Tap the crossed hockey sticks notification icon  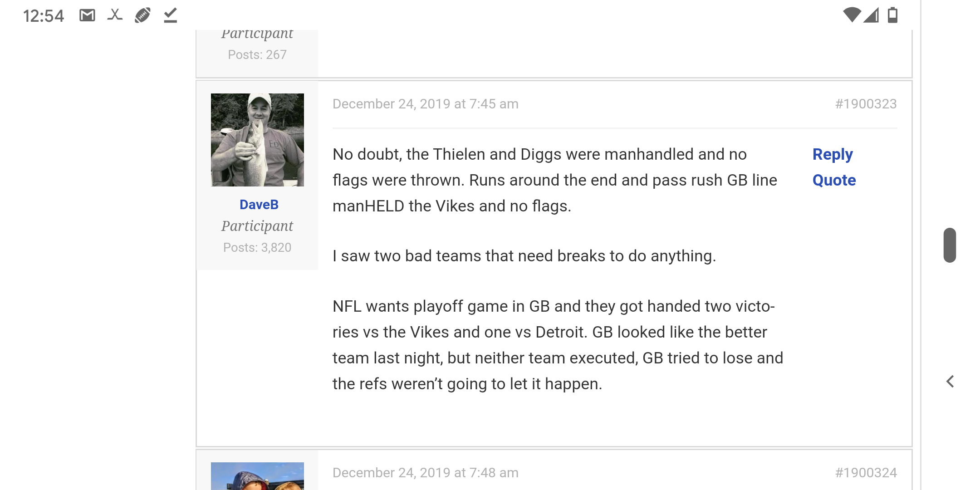[115, 15]
